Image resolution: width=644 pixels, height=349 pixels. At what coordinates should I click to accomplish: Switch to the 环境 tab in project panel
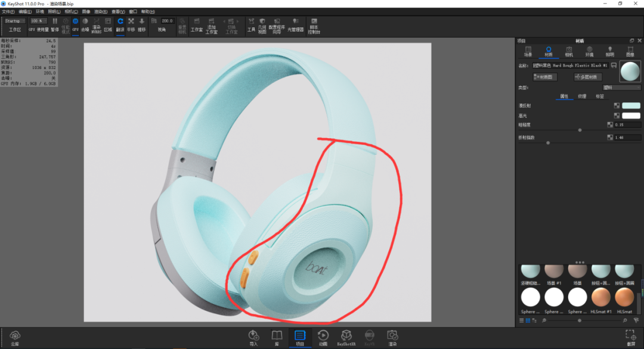coord(589,52)
